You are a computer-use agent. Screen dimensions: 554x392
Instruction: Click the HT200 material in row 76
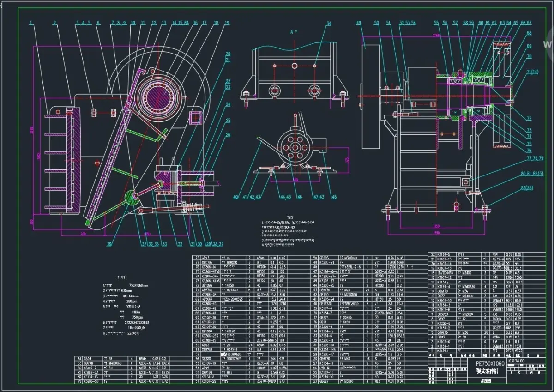pyautogui.click(x=261, y=267)
